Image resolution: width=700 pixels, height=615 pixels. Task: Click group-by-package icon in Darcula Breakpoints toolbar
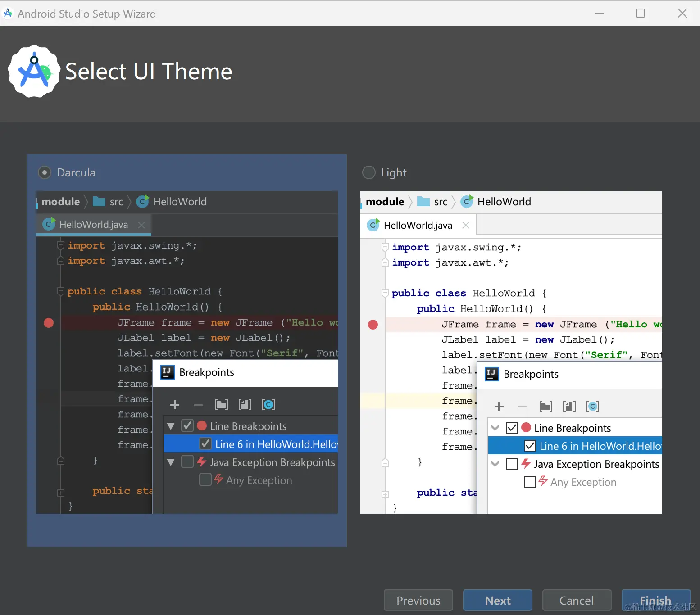pos(222,405)
